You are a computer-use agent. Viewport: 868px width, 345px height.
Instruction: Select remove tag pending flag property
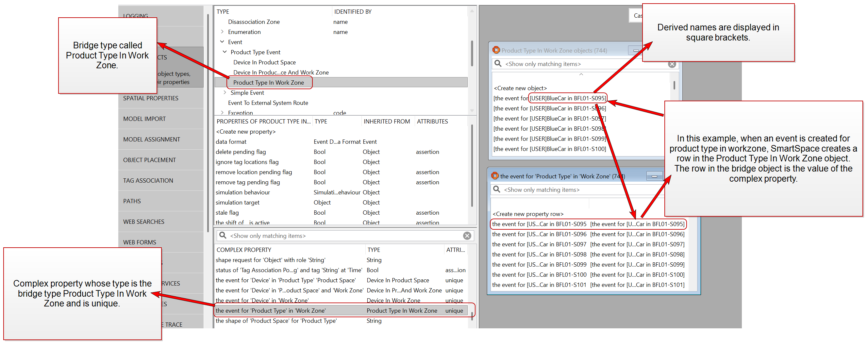[341, 182]
